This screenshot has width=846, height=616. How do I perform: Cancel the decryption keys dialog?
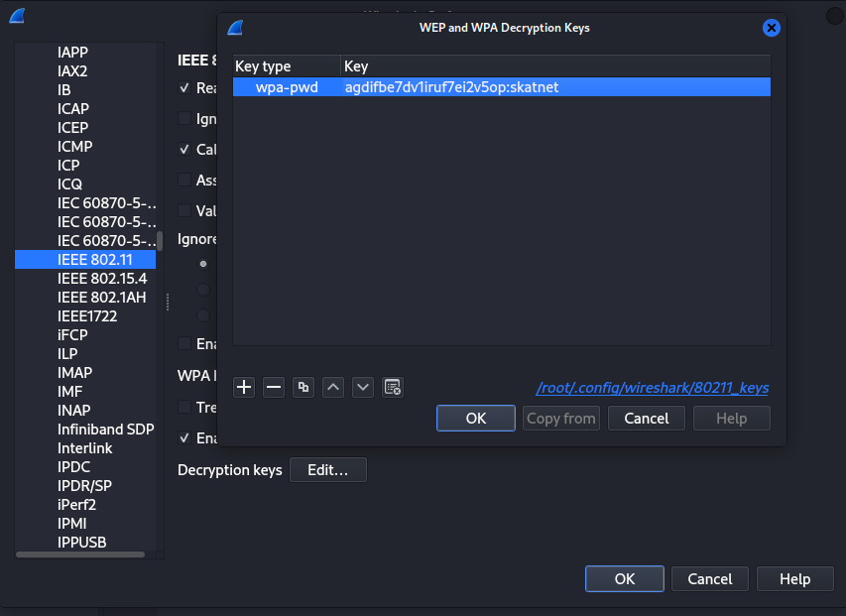point(647,418)
